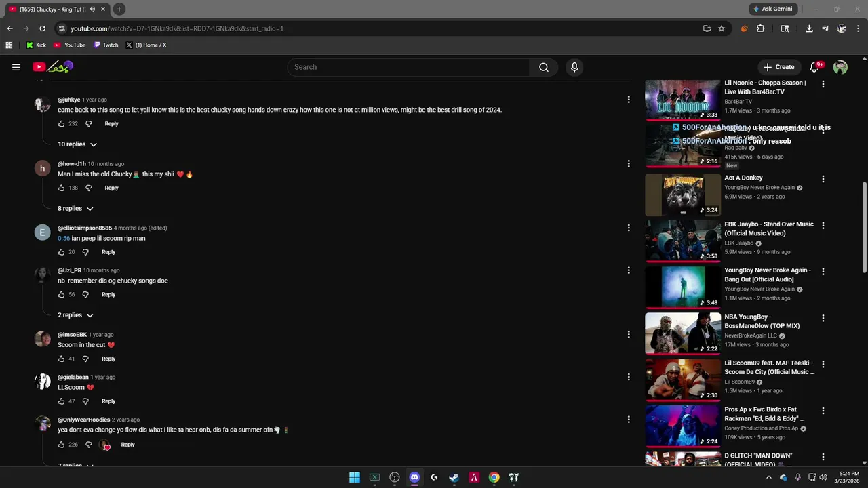Bookmark this page with the star icon
This screenshot has width=868, height=488.
point(722,28)
